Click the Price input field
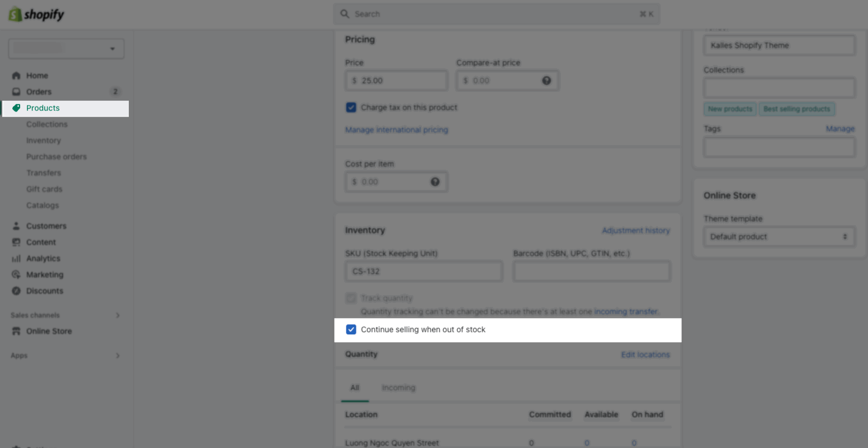 click(397, 81)
